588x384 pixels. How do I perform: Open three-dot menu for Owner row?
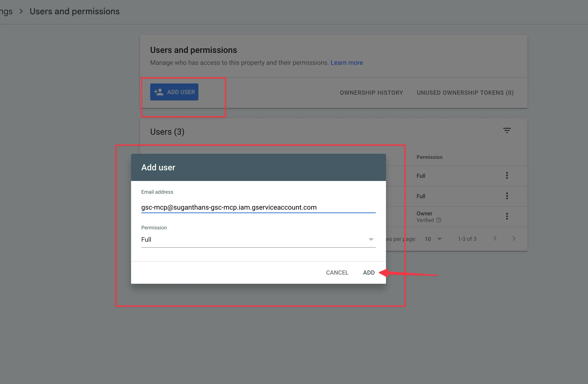coord(507,216)
